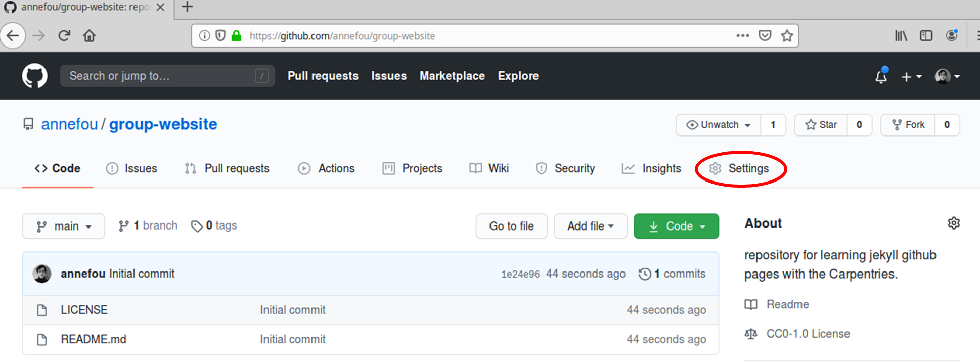The image size is (980, 363).
Task: Open the Unwatch dropdown
Action: [718, 125]
